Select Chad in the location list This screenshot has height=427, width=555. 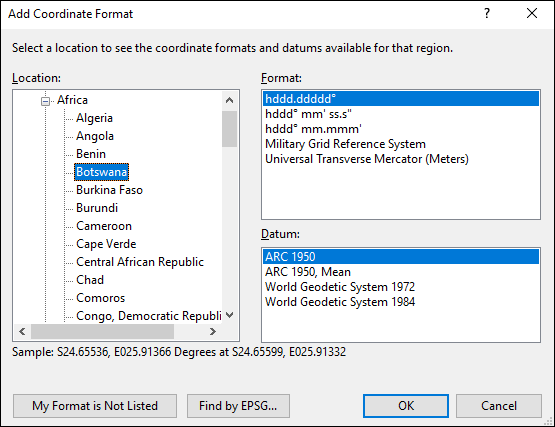[x=90, y=280]
